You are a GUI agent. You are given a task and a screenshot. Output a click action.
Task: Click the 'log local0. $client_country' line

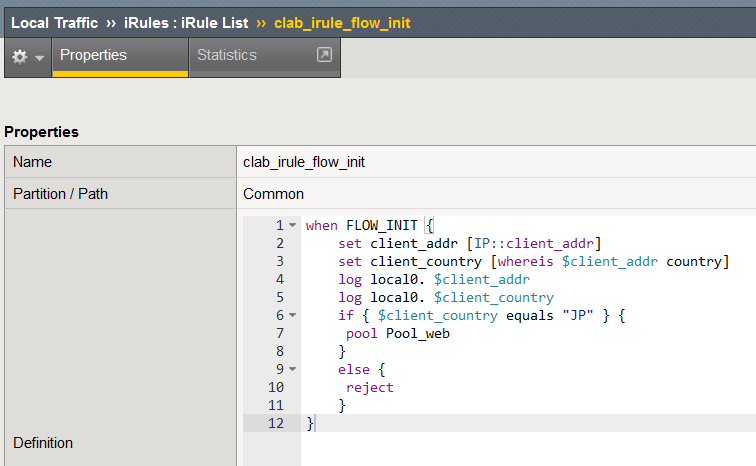446,297
